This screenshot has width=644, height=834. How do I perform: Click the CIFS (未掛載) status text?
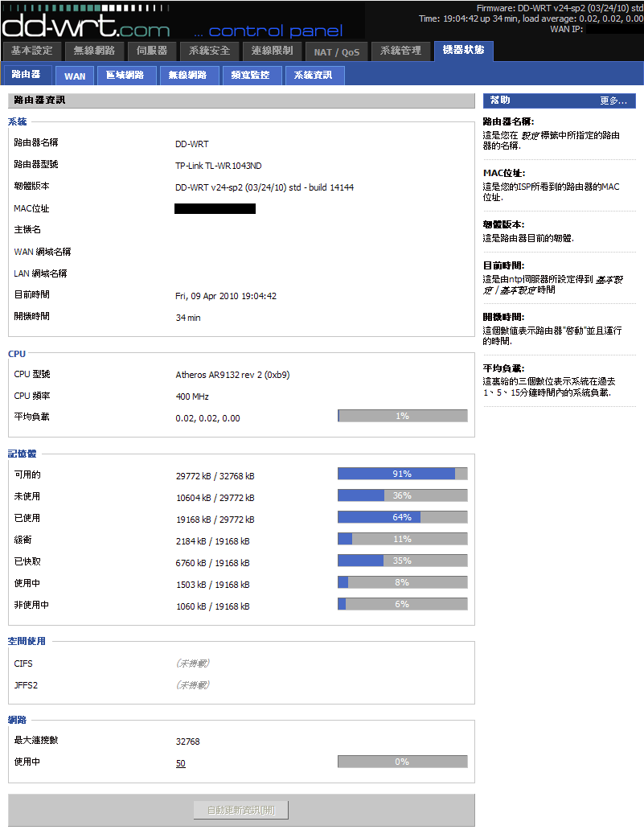tap(192, 664)
